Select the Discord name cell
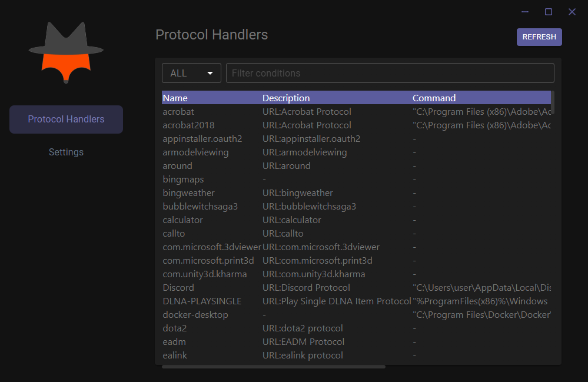The image size is (588, 382). pos(178,288)
